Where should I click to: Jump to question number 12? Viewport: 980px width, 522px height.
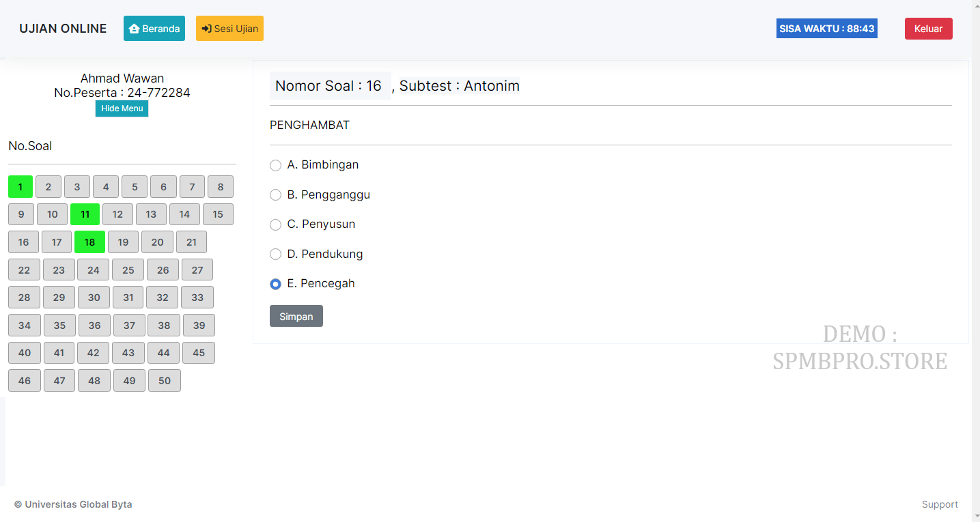pos(117,214)
